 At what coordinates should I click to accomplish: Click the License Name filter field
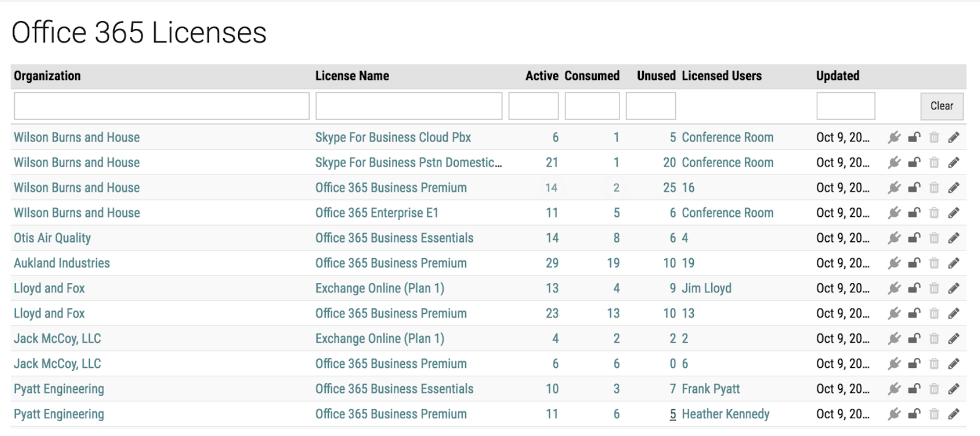click(x=409, y=106)
